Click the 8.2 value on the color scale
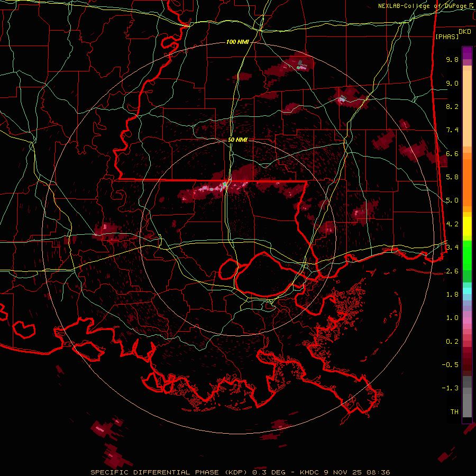Screen dimensions: 476x476 [x=452, y=106]
